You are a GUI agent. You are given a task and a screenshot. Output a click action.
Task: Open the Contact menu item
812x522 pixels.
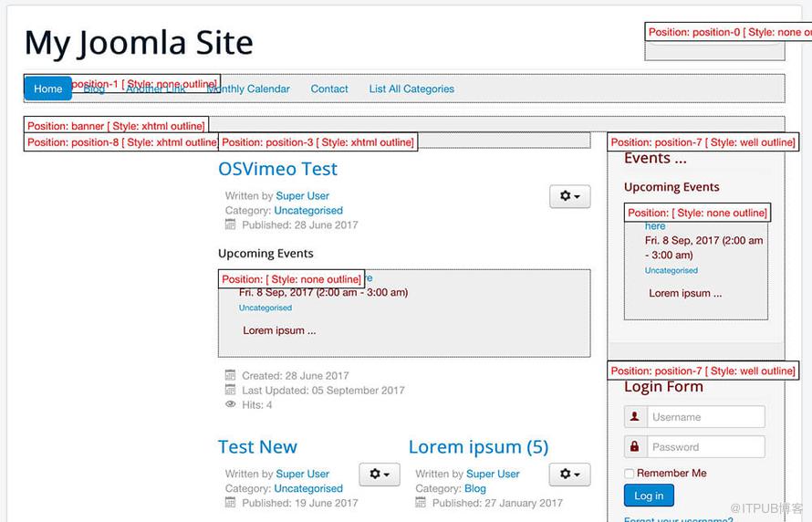click(x=329, y=89)
